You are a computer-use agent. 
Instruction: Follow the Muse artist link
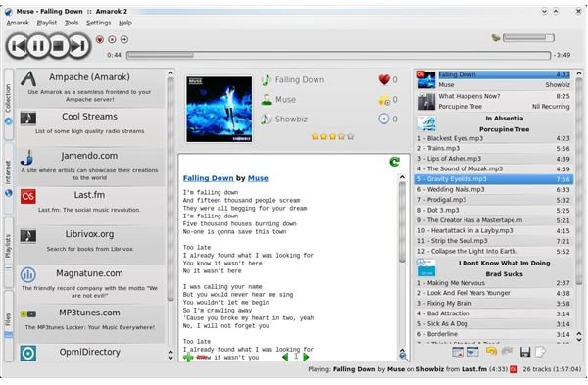[x=258, y=178]
